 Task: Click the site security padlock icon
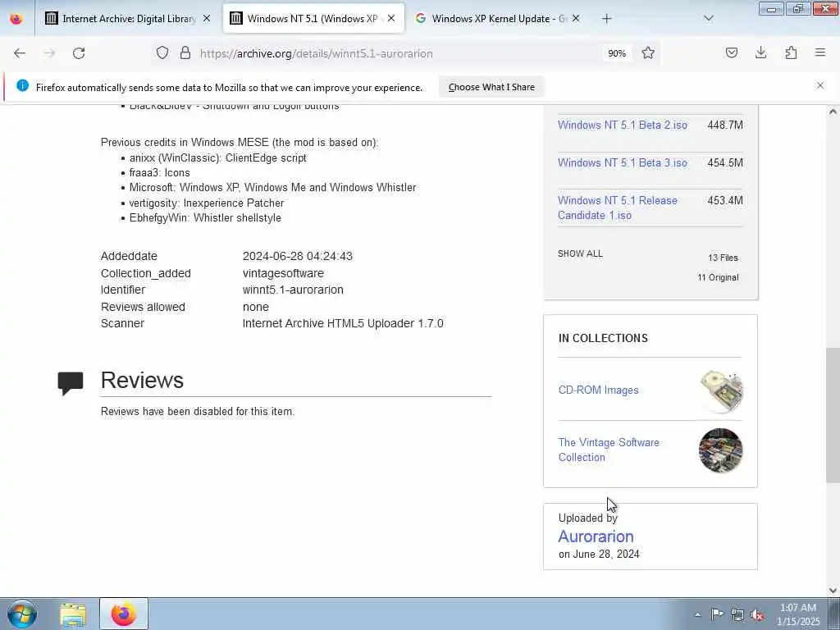coord(185,52)
